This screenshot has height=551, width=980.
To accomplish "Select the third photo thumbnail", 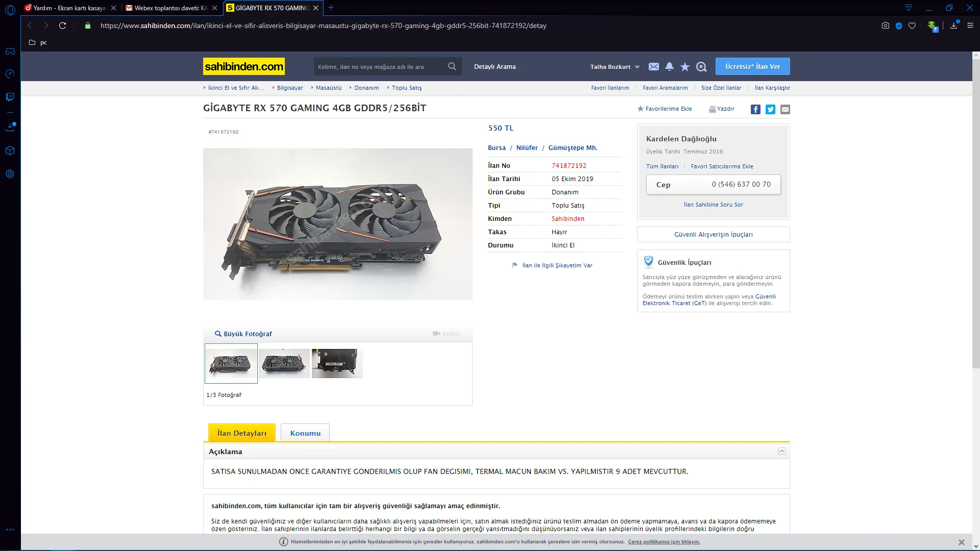I will 337,363.
